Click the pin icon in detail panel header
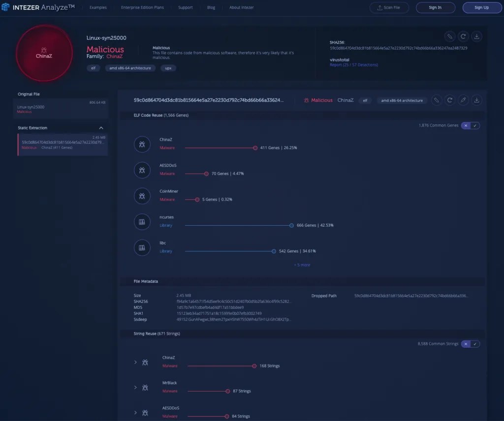Viewport: 504px width, 421px height. point(463,100)
